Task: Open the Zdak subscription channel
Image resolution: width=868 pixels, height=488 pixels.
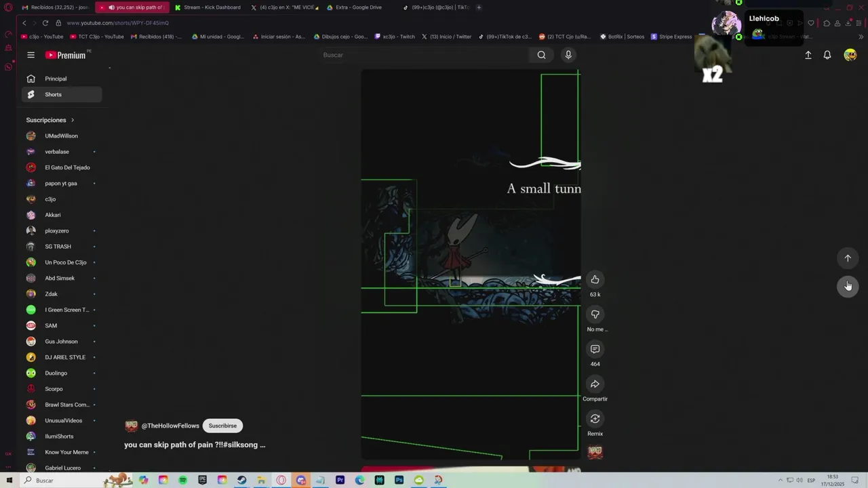Action: pyautogui.click(x=62, y=294)
